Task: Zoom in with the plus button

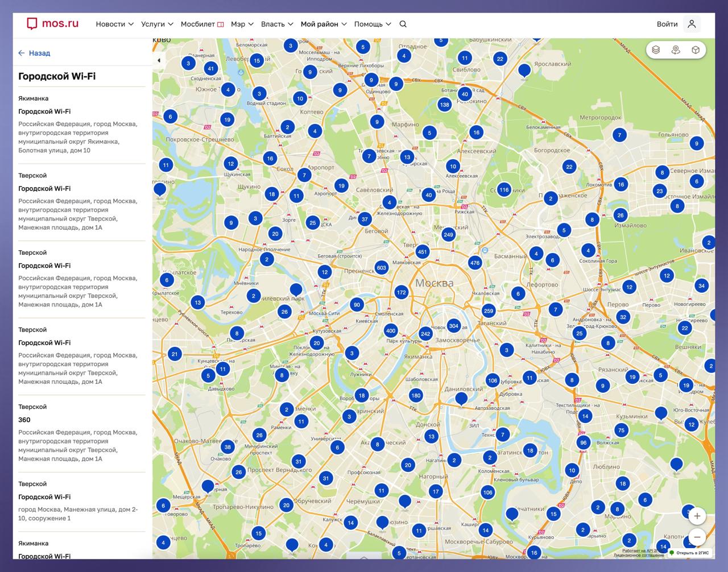Action: 697,516
